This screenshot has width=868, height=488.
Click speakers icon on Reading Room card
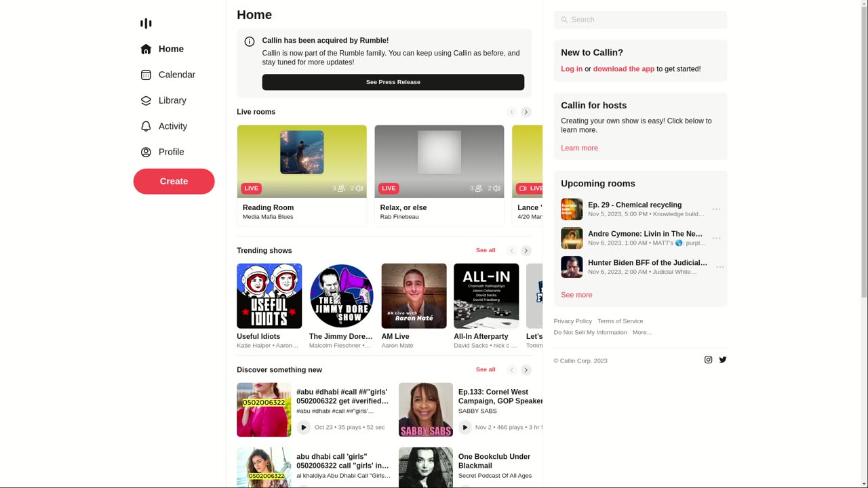[x=359, y=188]
